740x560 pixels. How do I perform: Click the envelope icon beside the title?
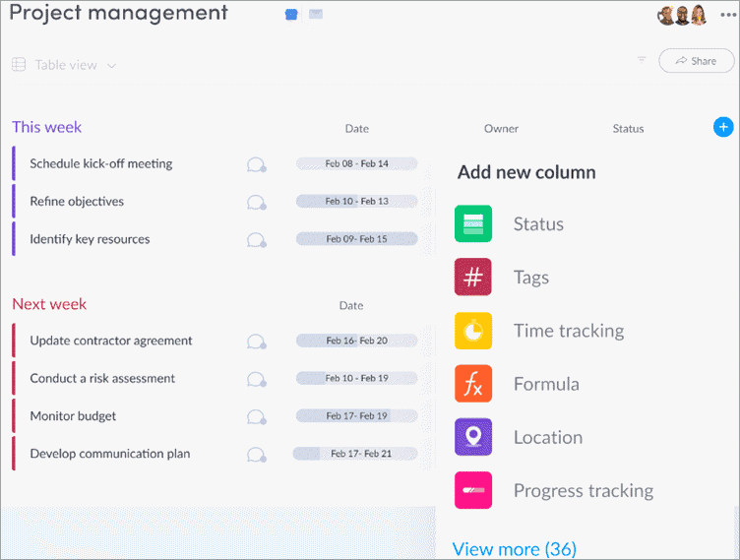(316, 14)
